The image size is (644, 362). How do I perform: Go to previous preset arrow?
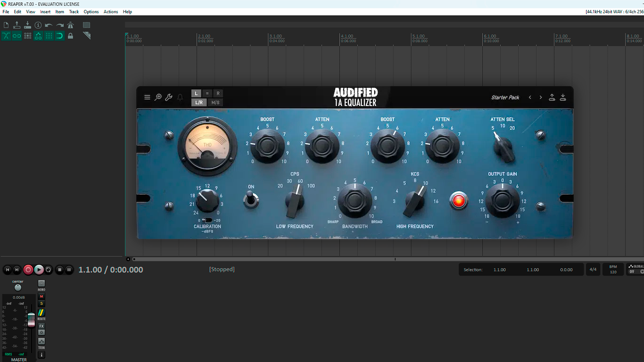click(530, 98)
